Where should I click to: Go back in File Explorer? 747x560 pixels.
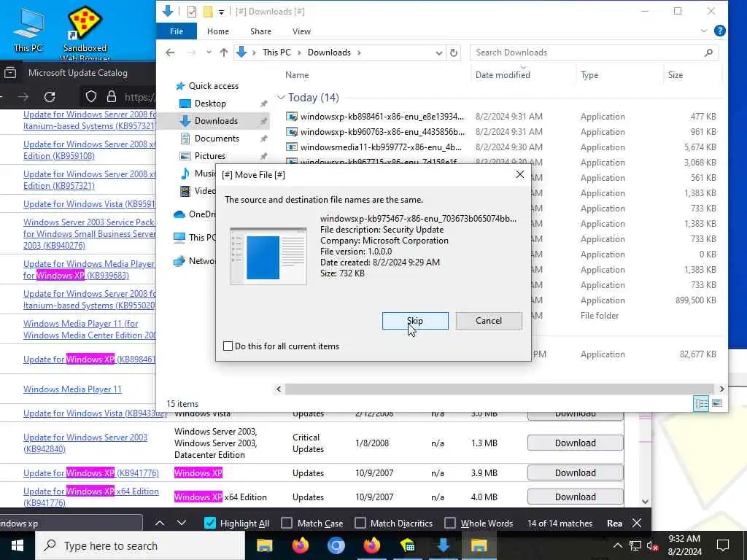(170, 52)
